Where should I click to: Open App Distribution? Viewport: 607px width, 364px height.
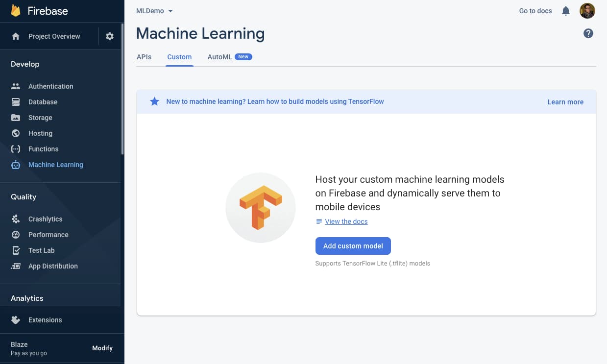53,266
